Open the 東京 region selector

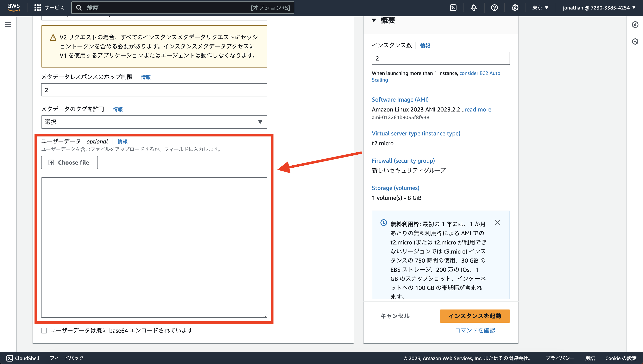coord(540,7)
